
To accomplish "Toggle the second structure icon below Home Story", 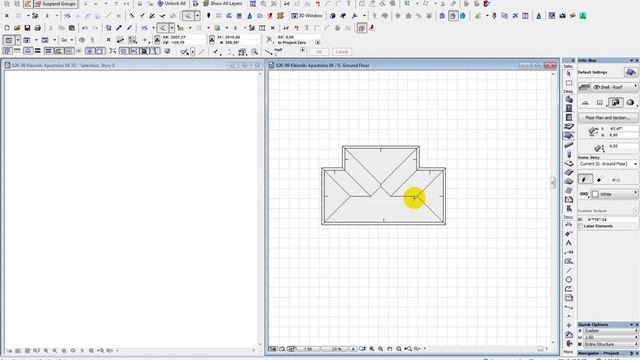I will 600,179.
